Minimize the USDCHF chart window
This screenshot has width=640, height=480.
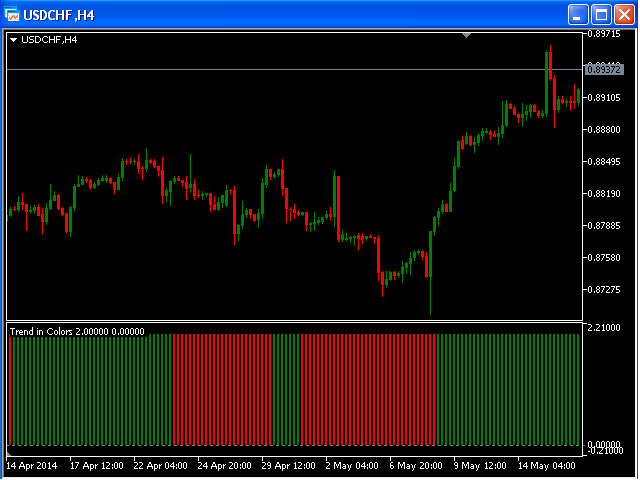578,16
